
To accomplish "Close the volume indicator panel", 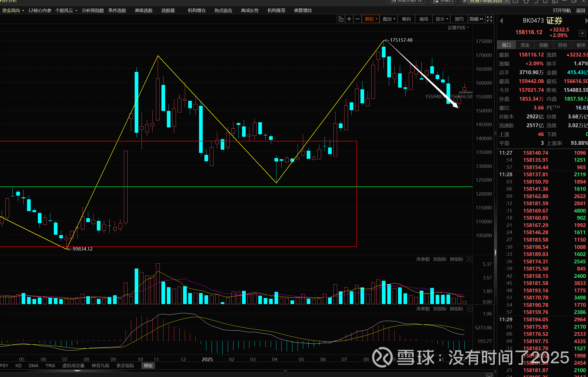I will coord(469,259).
